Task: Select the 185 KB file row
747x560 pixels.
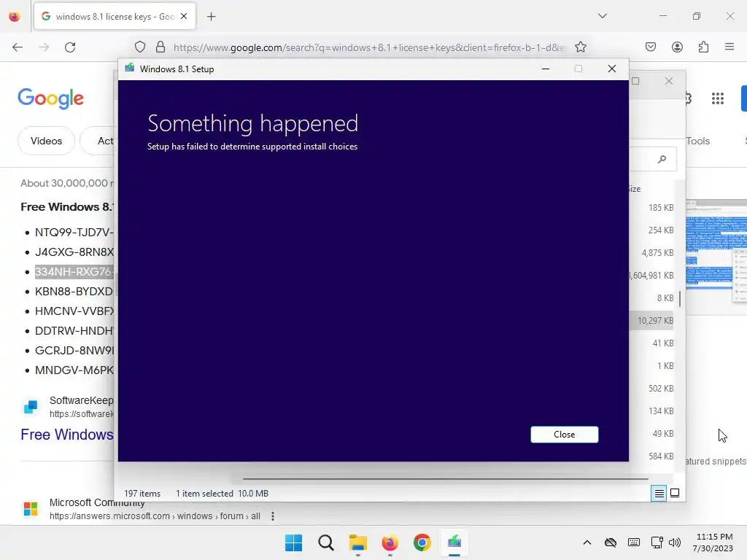Action: 652,207
